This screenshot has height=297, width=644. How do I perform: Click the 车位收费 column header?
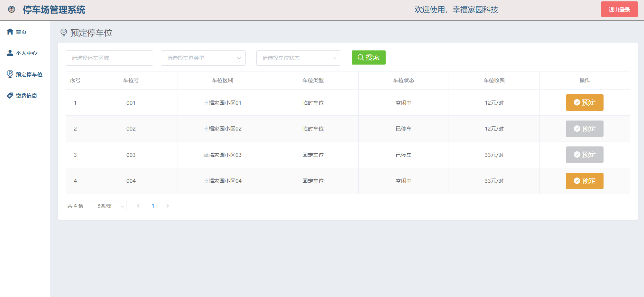(x=494, y=80)
